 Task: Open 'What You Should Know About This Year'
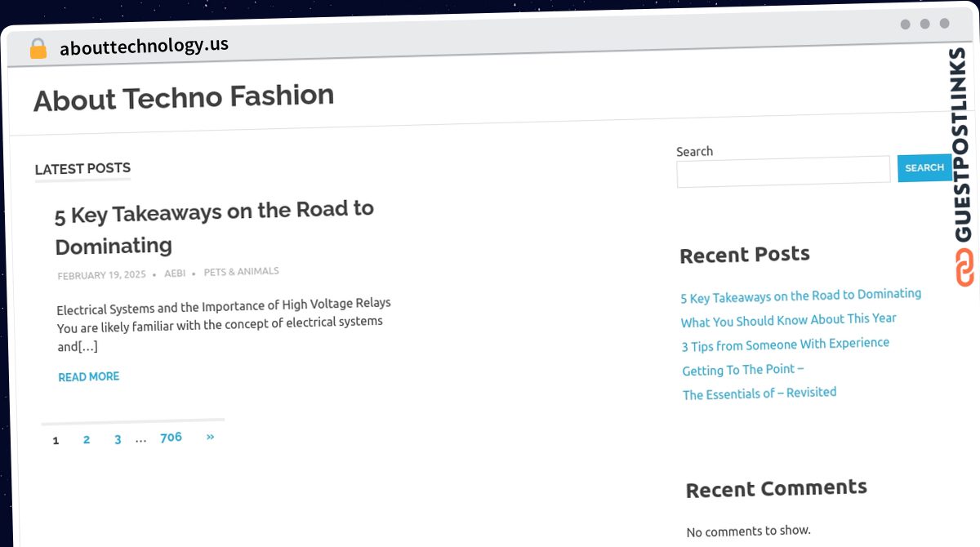point(788,320)
